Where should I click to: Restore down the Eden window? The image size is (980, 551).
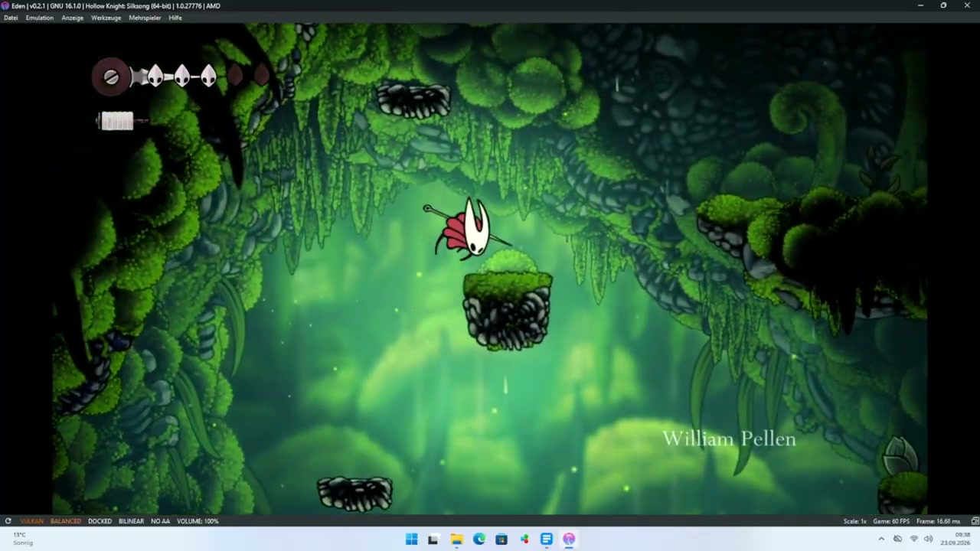[x=943, y=5]
